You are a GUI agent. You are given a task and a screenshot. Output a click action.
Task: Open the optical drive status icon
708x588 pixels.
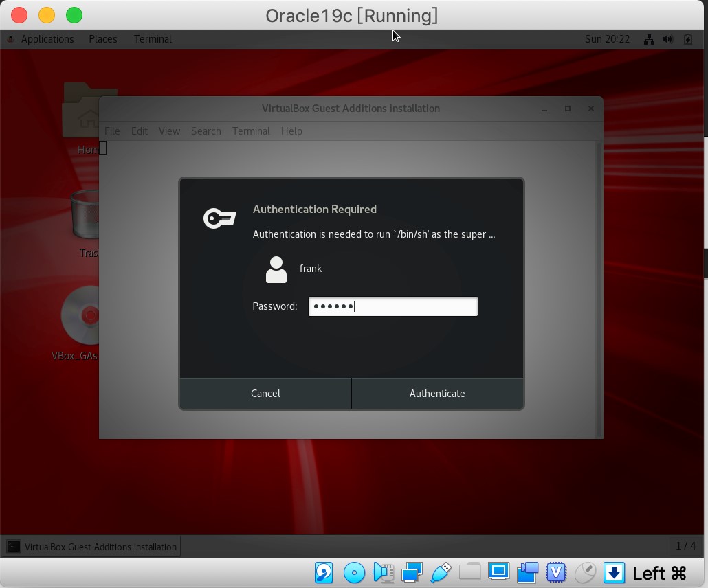click(x=354, y=573)
